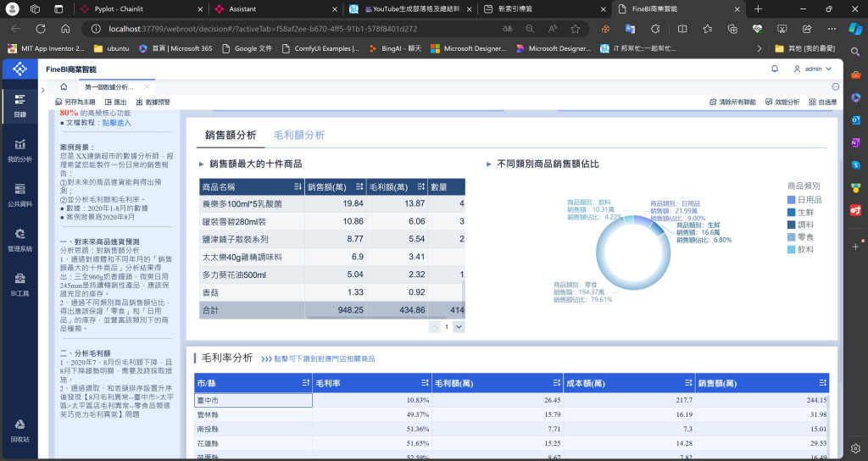Viewport: 868px width, 461px height.
Task: Open the admin user dropdown
Action: 813,69
